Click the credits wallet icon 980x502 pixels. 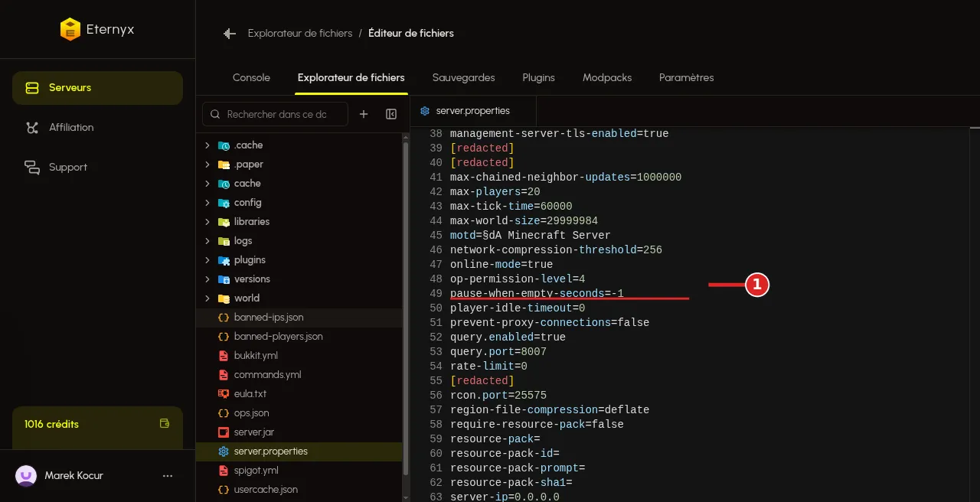164,424
